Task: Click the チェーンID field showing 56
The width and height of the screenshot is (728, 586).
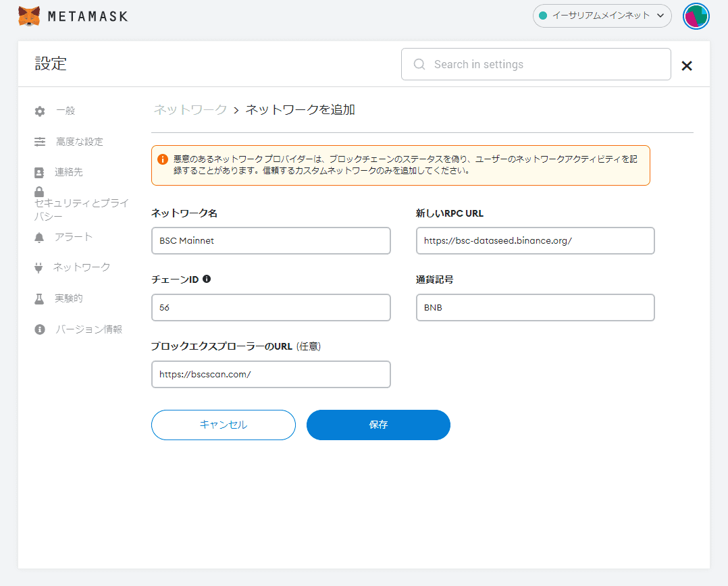Action: click(271, 308)
